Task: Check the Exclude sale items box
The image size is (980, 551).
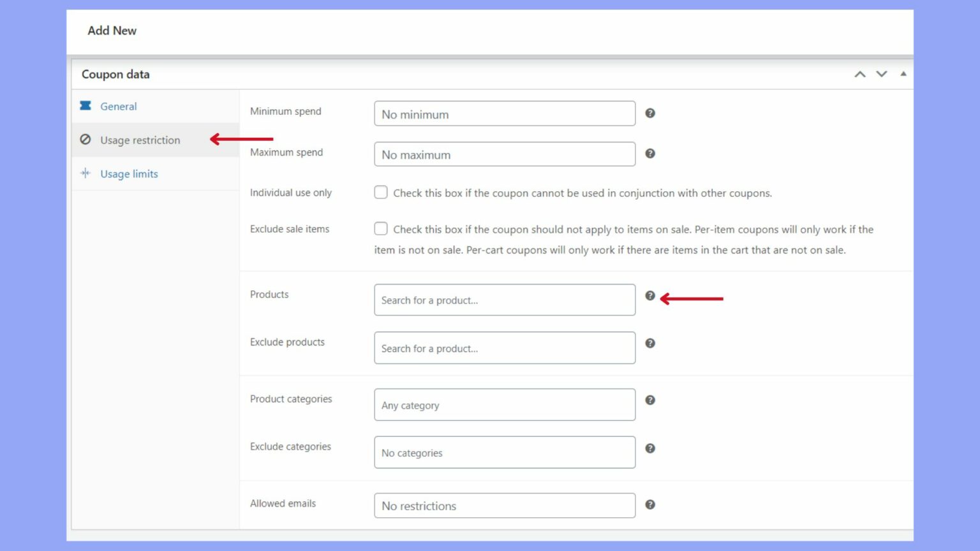Action: tap(381, 228)
